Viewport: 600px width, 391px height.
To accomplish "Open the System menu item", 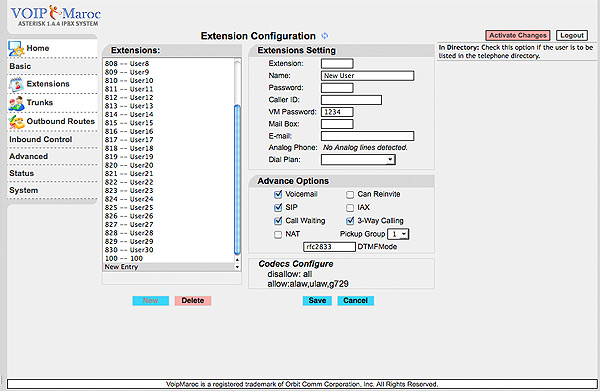I will (x=24, y=190).
